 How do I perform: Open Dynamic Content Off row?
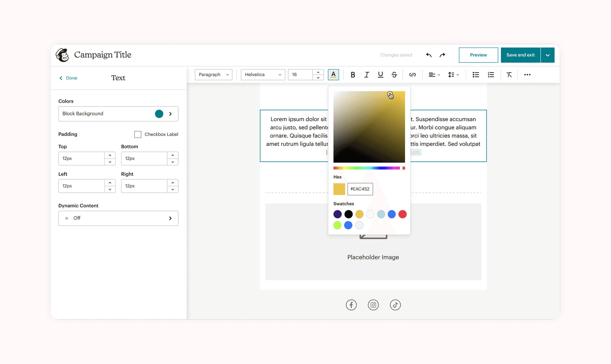118,218
